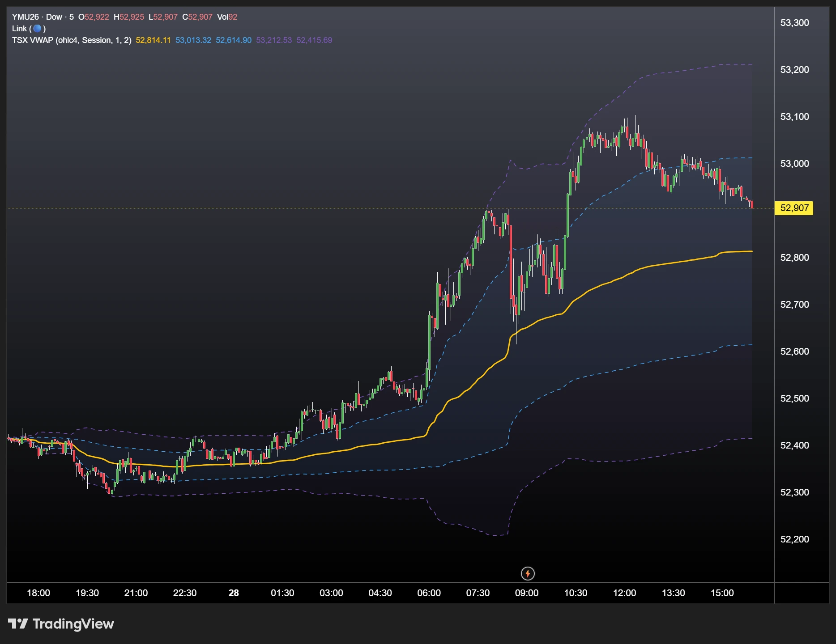Click the Vol92 volume readout
Image resolution: width=836 pixels, height=644 pixels.
(227, 17)
